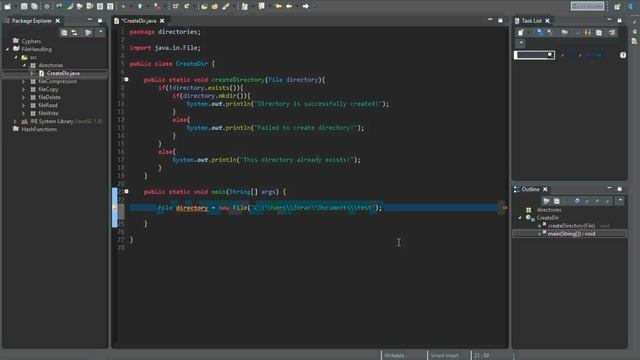Expand the fileCompression package

point(24,82)
